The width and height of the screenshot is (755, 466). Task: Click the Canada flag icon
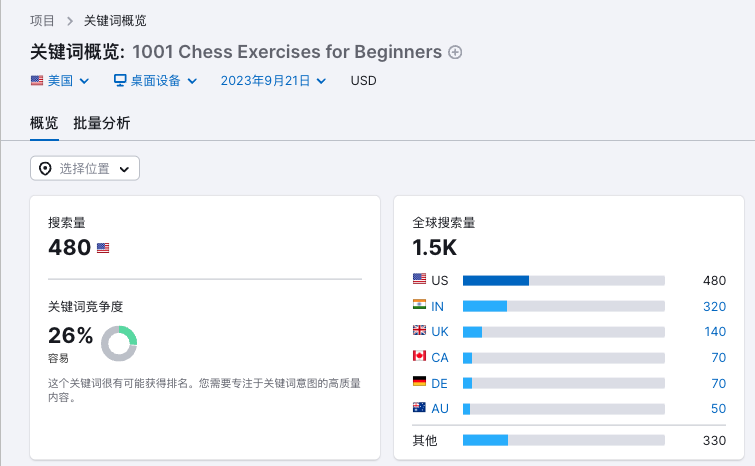[419, 357]
